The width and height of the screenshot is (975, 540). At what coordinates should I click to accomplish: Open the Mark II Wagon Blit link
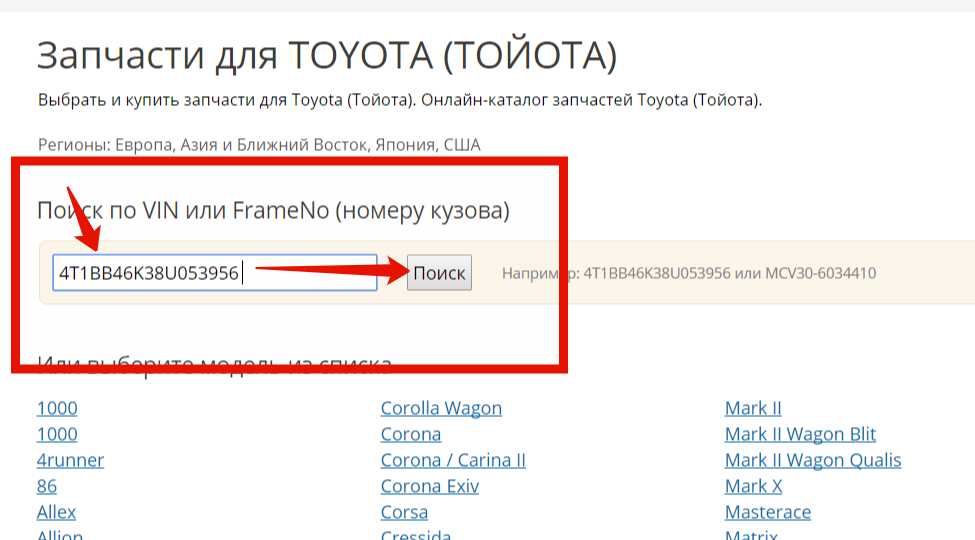click(800, 434)
